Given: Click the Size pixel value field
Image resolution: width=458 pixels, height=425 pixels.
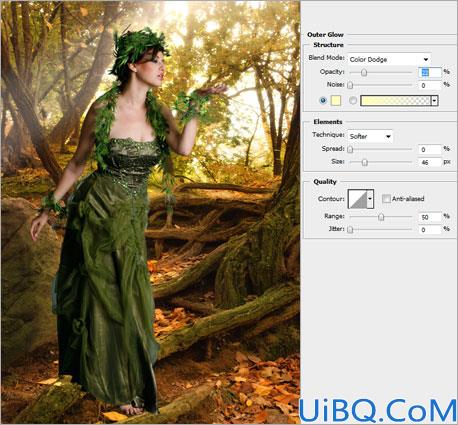Looking at the screenshot, I should 429,162.
